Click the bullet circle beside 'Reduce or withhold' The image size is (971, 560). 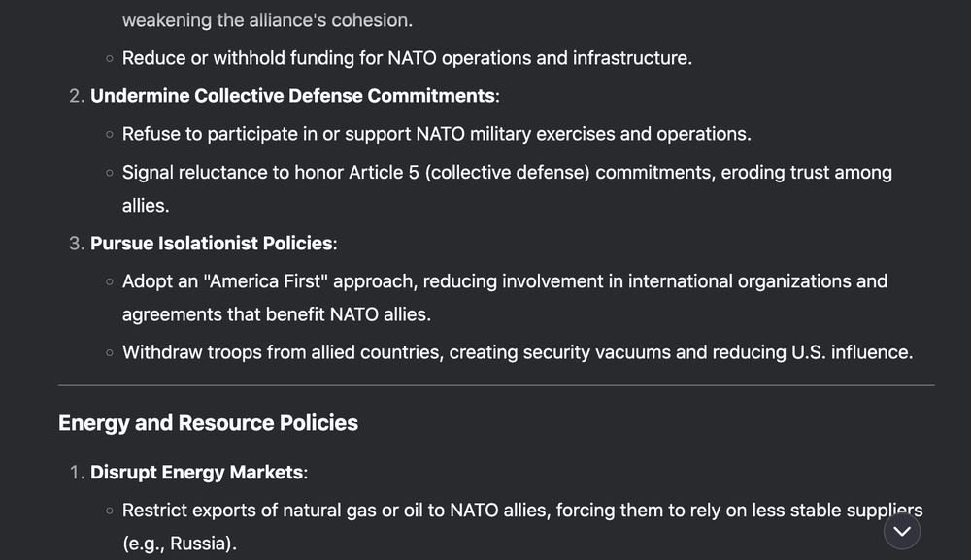coord(110,59)
